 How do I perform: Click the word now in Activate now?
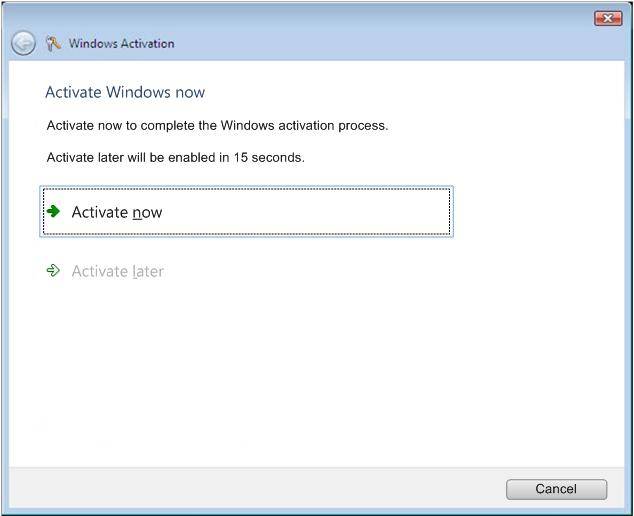(147, 212)
